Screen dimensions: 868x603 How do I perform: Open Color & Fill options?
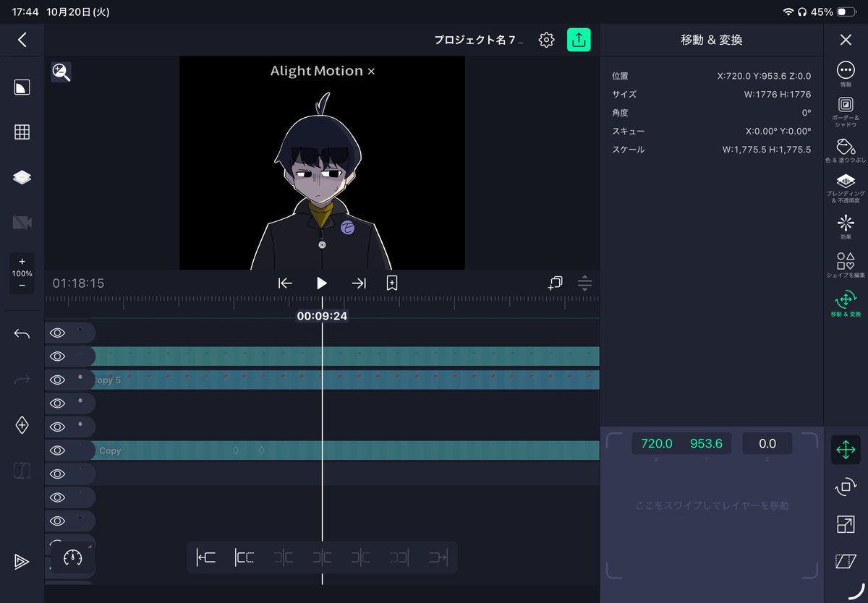pyautogui.click(x=845, y=150)
